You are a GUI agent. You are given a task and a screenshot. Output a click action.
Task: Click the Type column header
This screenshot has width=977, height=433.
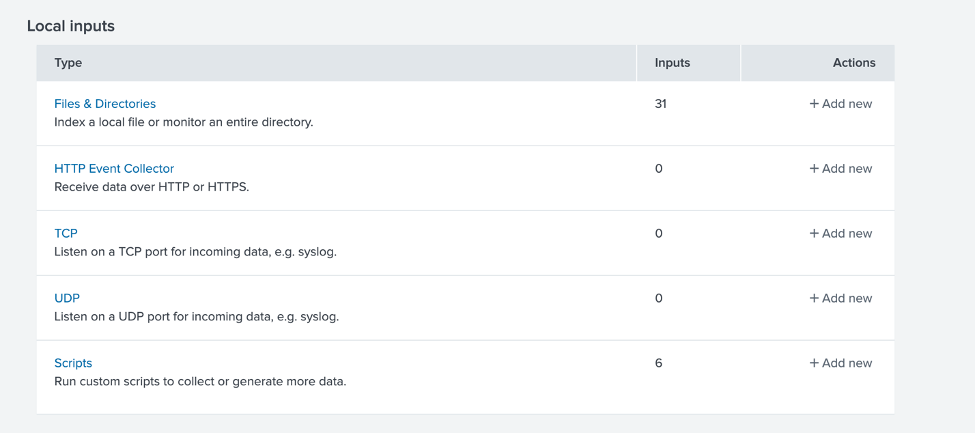click(68, 63)
